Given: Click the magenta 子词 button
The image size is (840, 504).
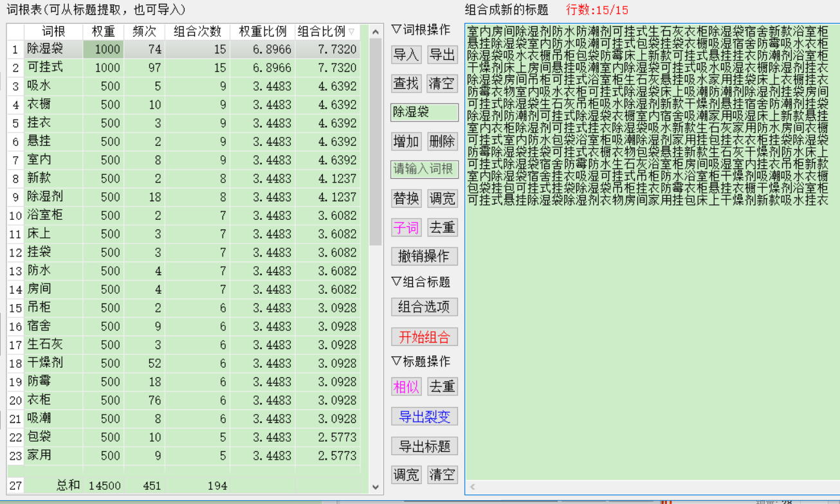Looking at the screenshot, I should 406,227.
